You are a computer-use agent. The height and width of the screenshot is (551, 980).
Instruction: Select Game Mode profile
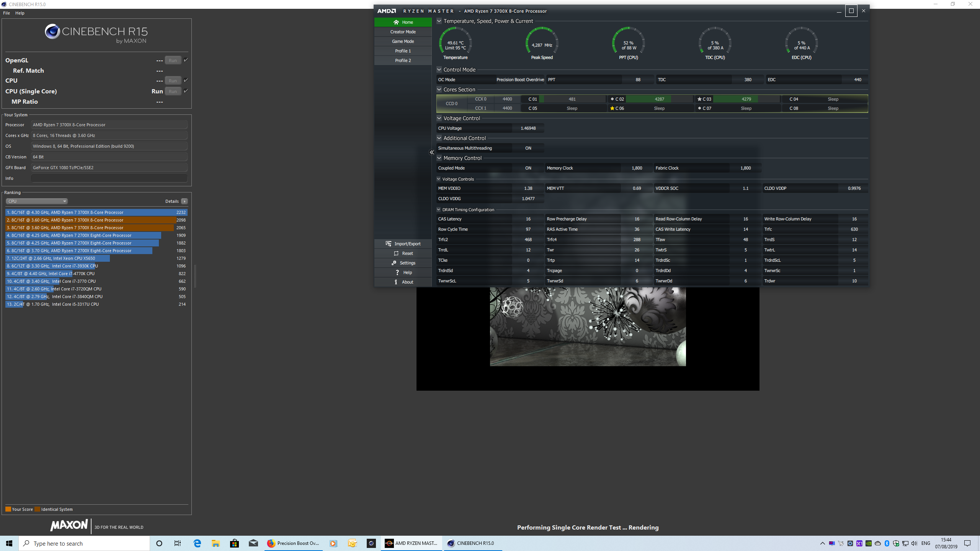pyautogui.click(x=403, y=41)
